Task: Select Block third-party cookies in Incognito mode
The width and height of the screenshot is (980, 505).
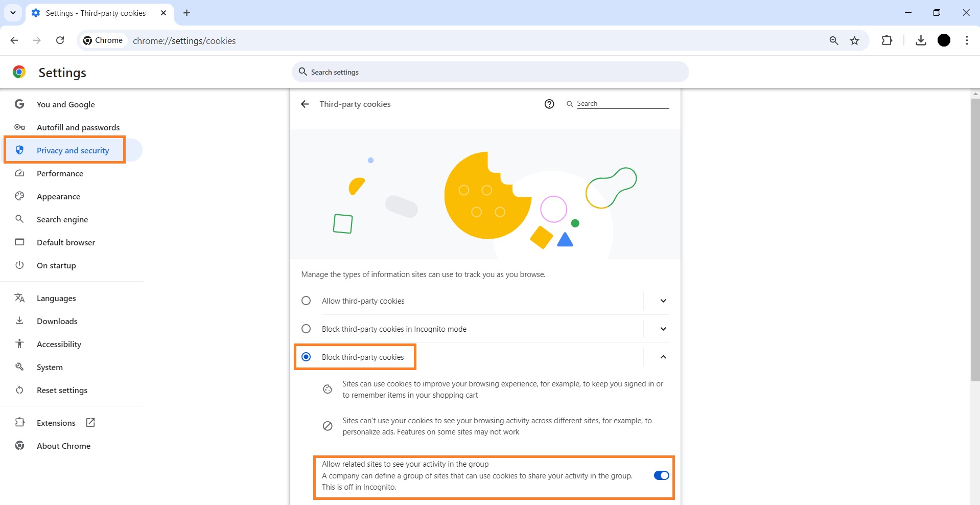Action: pos(306,329)
